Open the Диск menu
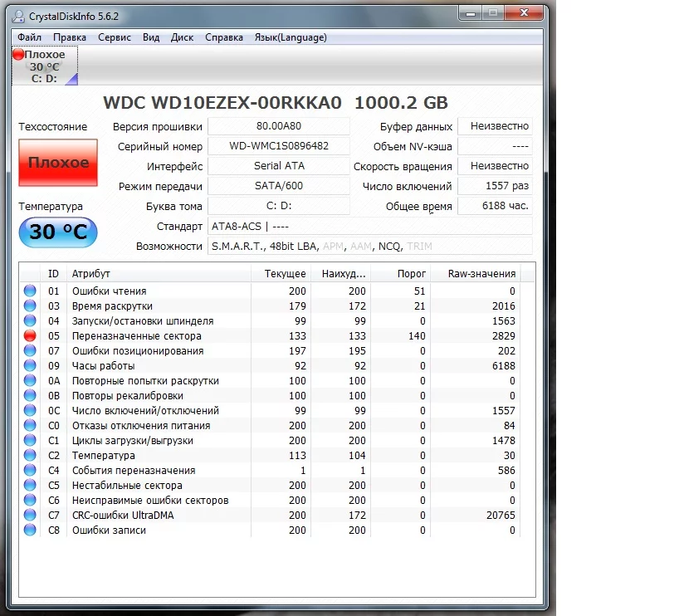 click(x=182, y=37)
